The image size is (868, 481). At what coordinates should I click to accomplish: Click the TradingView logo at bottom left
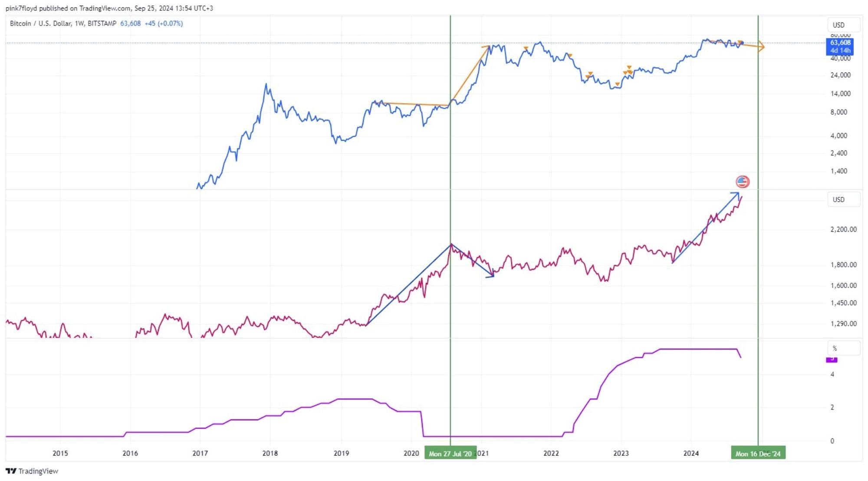coord(32,471)
